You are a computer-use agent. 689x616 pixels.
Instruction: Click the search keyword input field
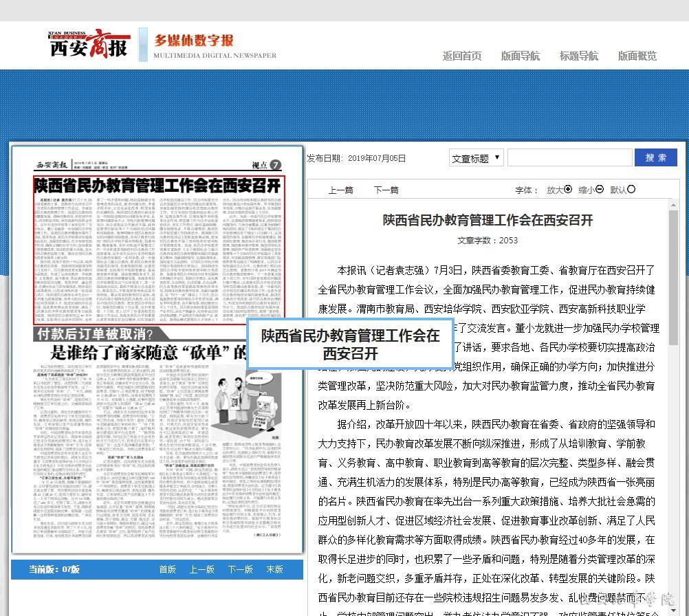(569, 158)
